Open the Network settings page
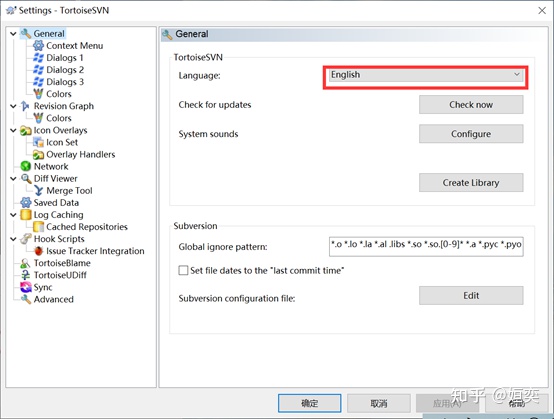The width and height of the screenshot is (554, 419). [51, 166]
